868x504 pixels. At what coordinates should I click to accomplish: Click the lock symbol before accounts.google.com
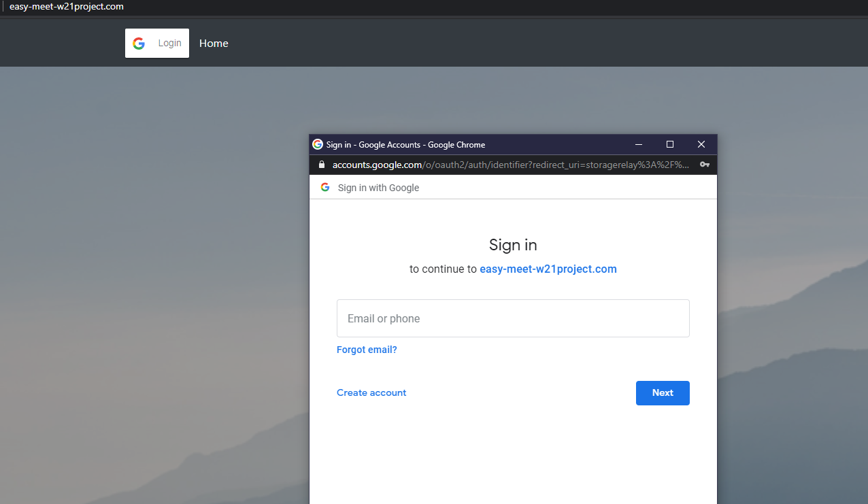(x=321, y=165)
